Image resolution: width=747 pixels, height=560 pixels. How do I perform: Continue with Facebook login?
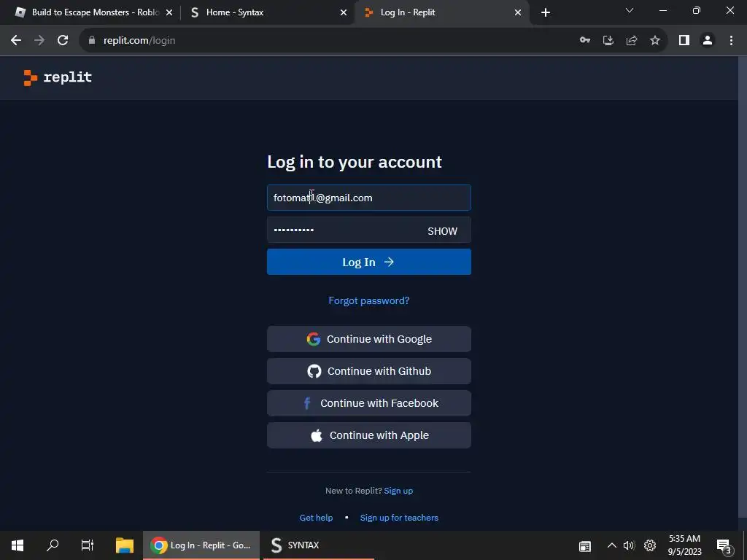368,403
